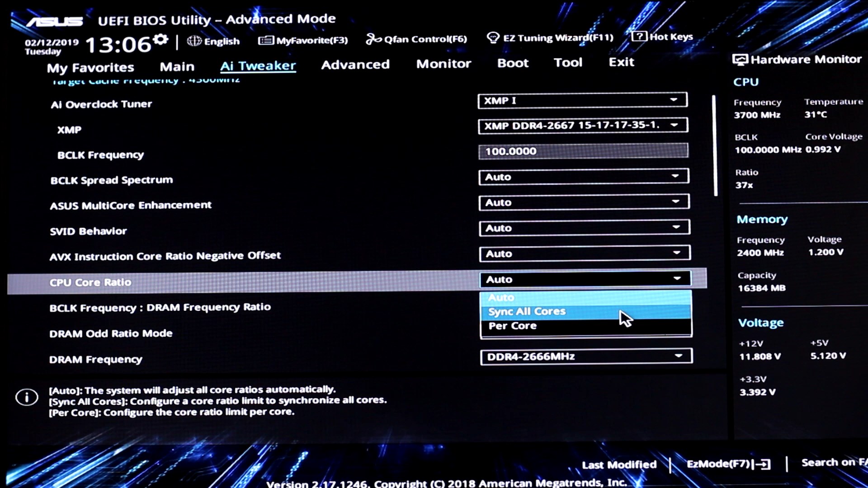
Task: Click the CPU frequency 3700 MHz value
Action: (x=757, y=115)
